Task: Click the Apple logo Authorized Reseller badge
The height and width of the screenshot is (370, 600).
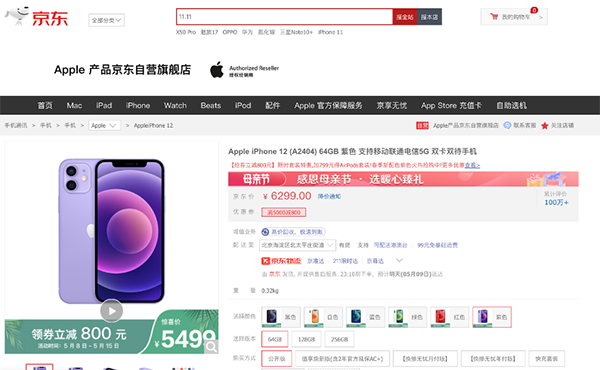Action: 245,70
